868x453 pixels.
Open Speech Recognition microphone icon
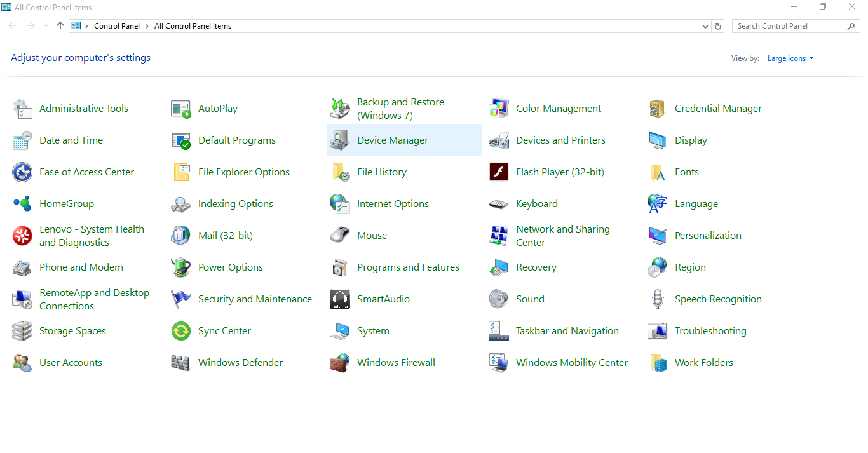tap(658, 299)
